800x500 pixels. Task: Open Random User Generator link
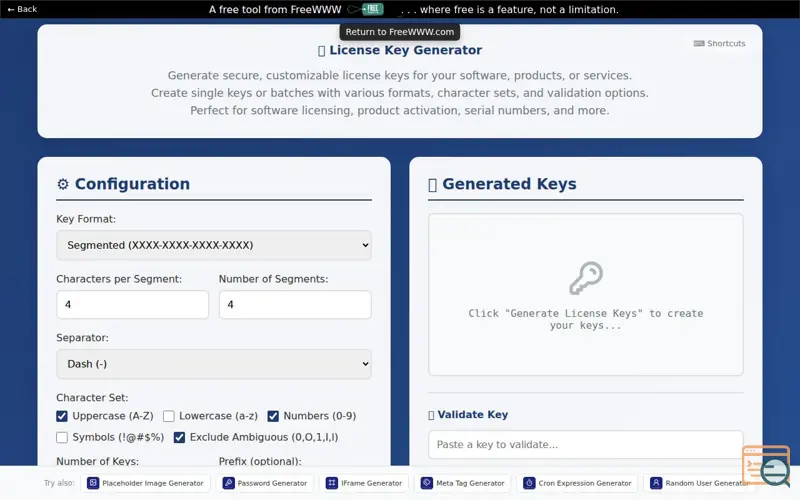[x=699, y=483]
